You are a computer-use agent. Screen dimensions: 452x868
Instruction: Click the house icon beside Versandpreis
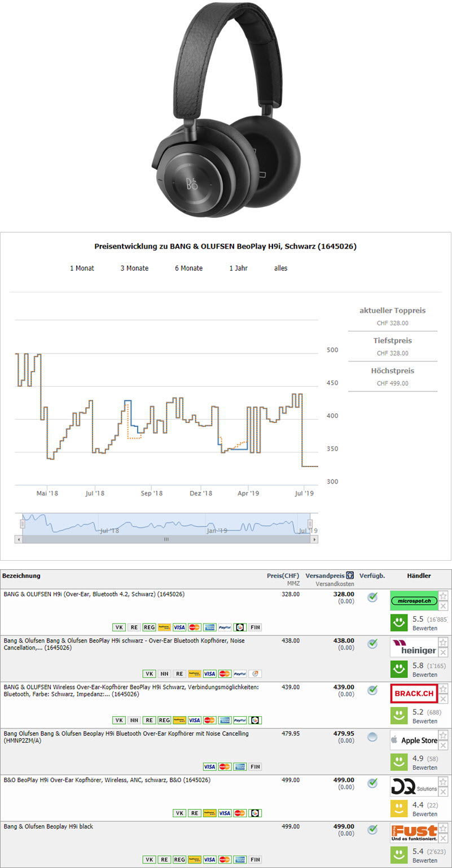click(350, 576)
